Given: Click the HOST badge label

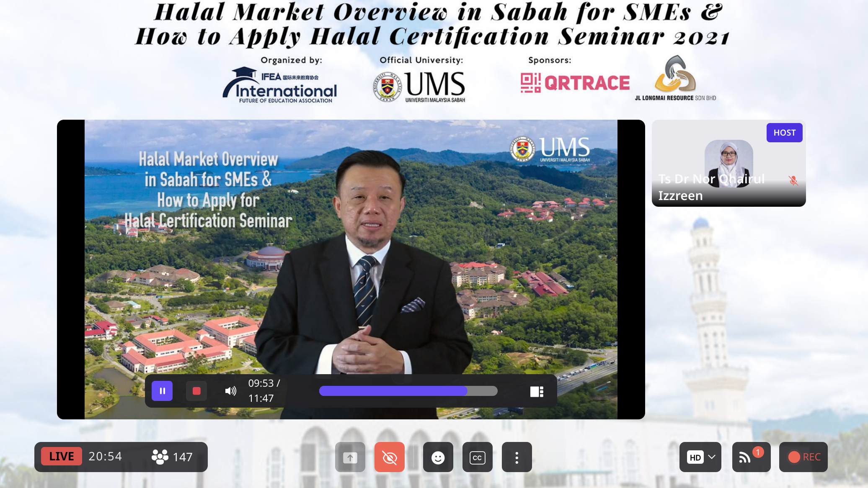Looking at the screenshot, I should pos(784,133).
